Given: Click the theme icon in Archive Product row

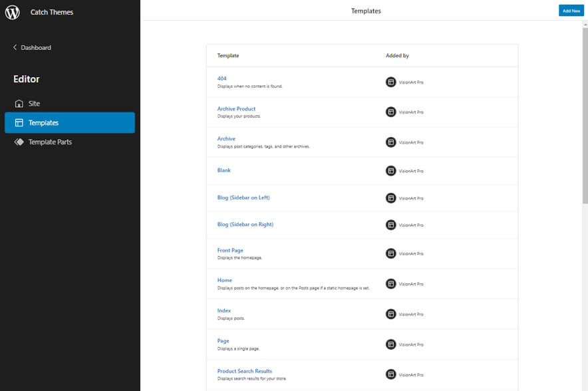Looking at the screenshot, I should (391, 112).
